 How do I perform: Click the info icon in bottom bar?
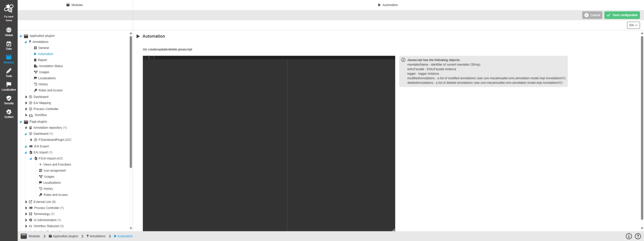(x=629, y=236)
